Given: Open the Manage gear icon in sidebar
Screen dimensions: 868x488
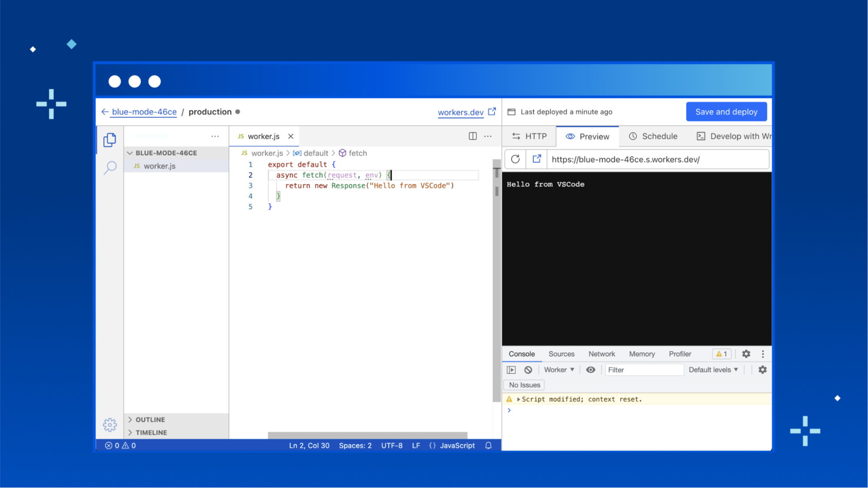Looking at the screenshot, I should (x=110, y=424).
